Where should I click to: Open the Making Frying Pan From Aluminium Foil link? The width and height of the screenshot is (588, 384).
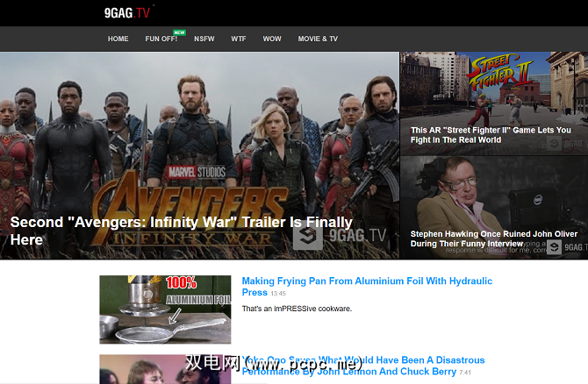[367, 286]
